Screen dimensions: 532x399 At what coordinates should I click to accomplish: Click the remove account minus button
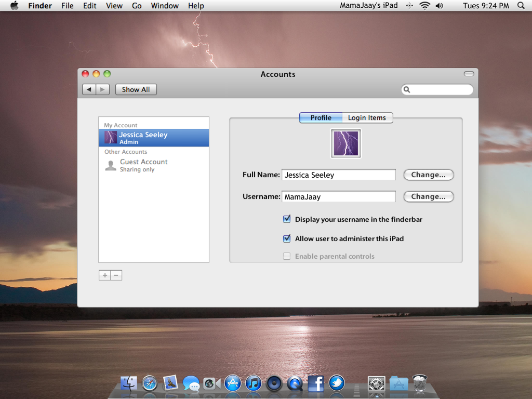pyautogui.click(x=116, y=275)
